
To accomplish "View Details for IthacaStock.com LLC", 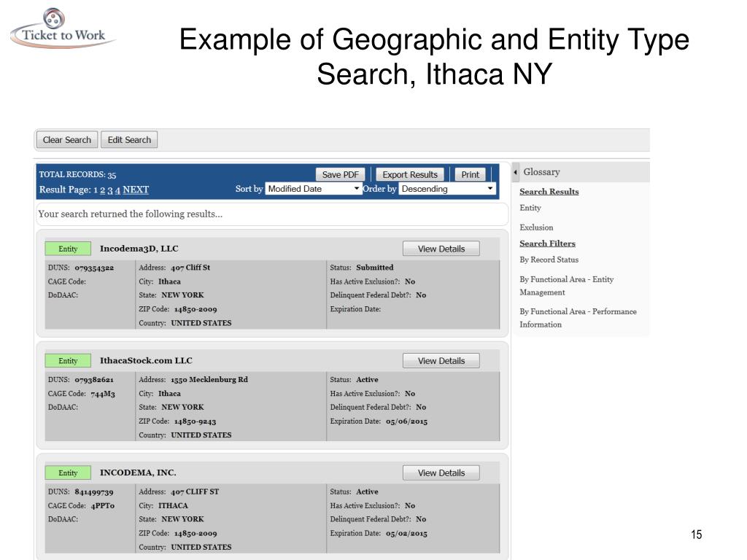I will (x=441, y=361).
